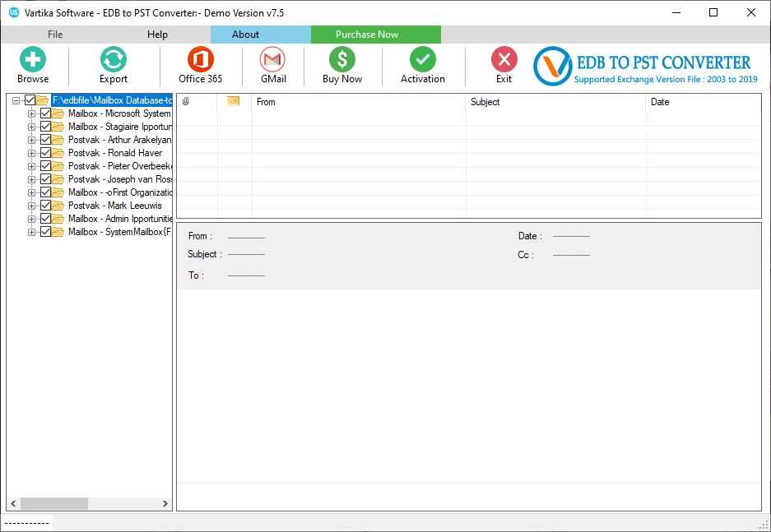Click the Export label in toolbar

click(114, 79)
